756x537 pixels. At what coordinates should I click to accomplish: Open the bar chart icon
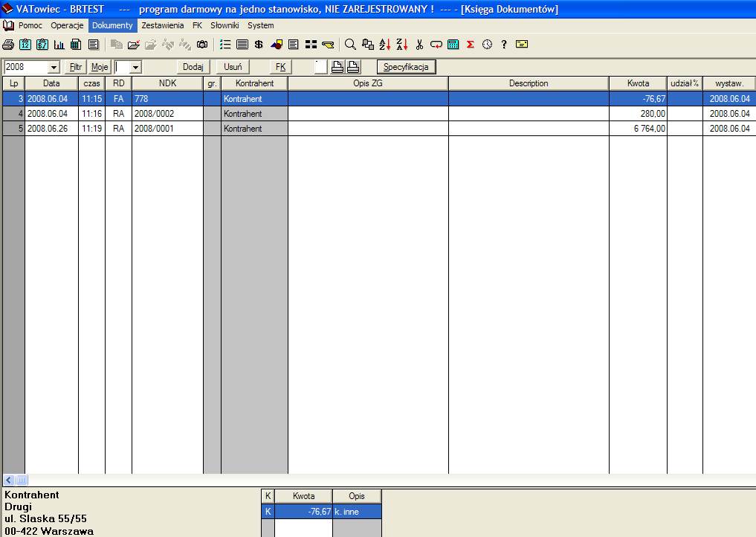pyautogui.click(x=59, y=45)
